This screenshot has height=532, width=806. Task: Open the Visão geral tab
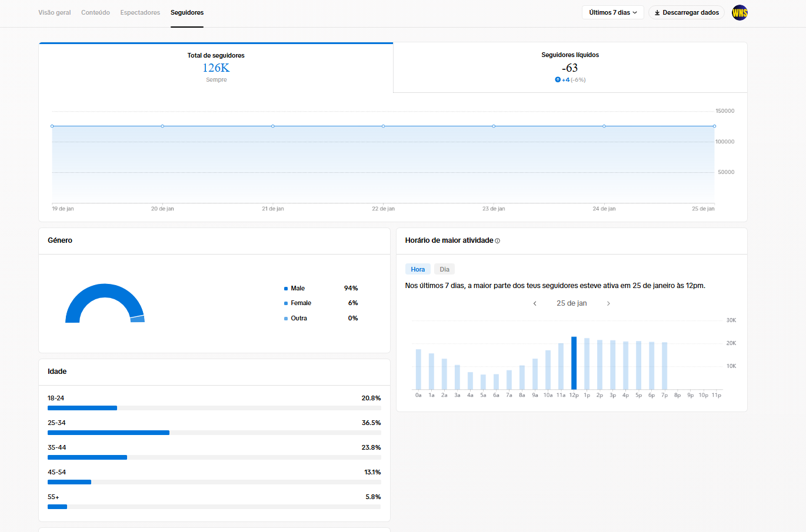pos(55,12)
